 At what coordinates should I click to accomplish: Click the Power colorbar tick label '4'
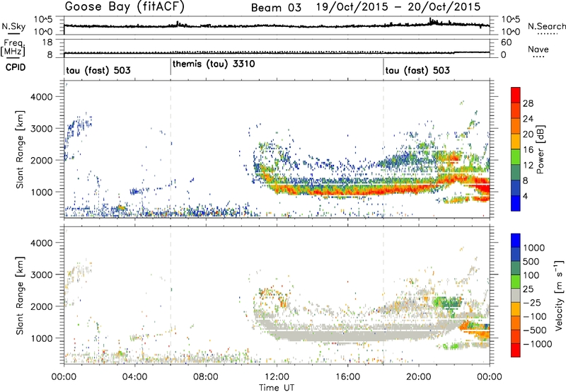pos(526,196)
